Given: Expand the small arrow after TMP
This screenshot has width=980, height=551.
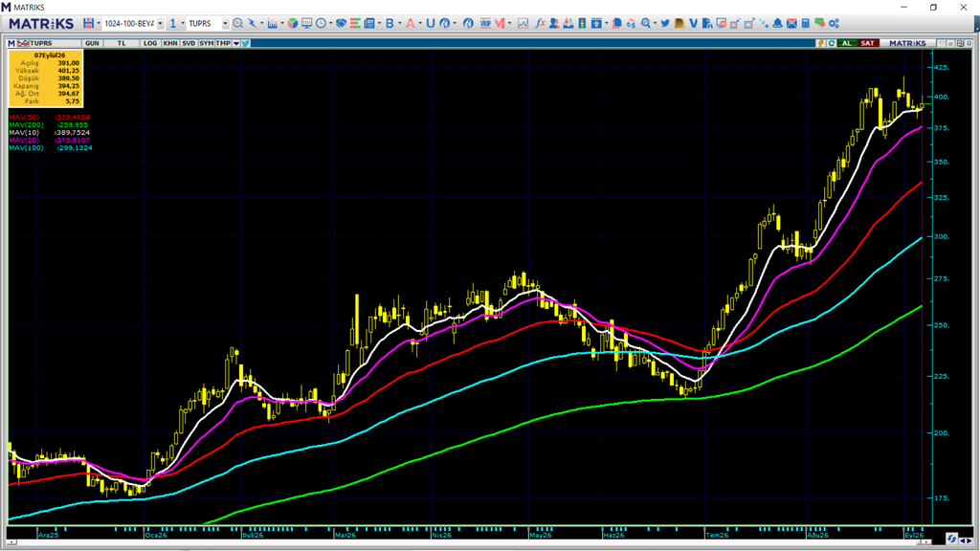Looking at the screenshot, I should coord(236,43).
